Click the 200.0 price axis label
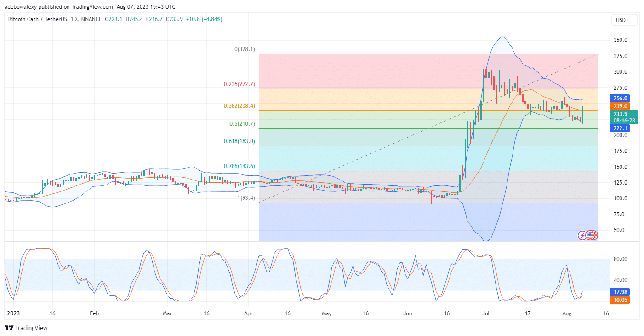The image size is (644, 336). click(x=621, y=135)
